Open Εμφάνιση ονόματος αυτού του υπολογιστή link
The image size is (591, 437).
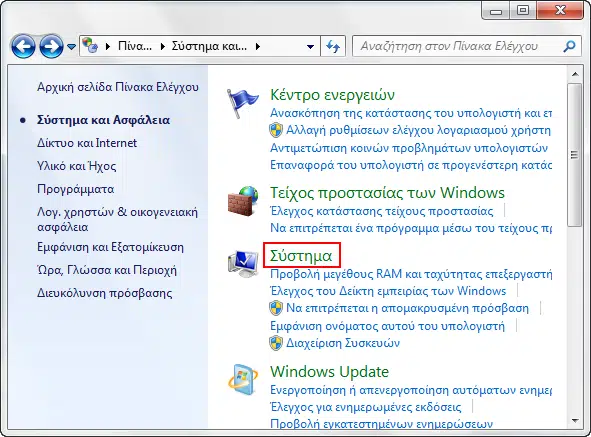pyautogui.click(x=387, y=325)
